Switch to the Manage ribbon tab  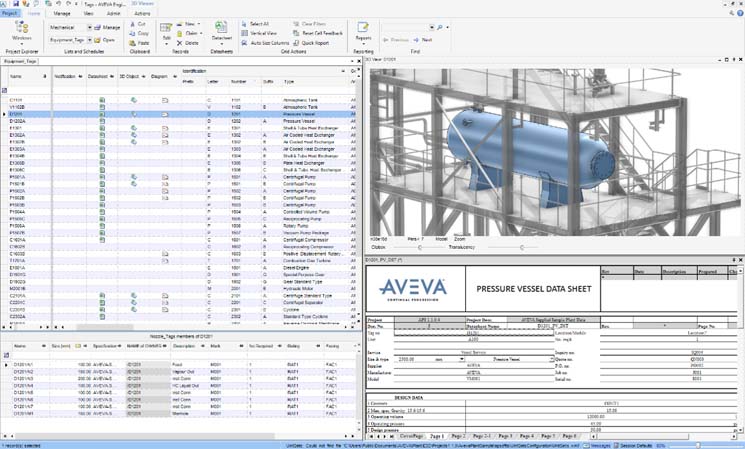62,14
